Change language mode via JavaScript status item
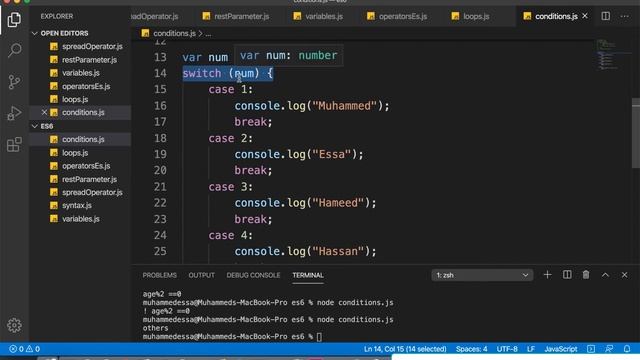This screenshot has height=360, width=640. coord(561,349)
